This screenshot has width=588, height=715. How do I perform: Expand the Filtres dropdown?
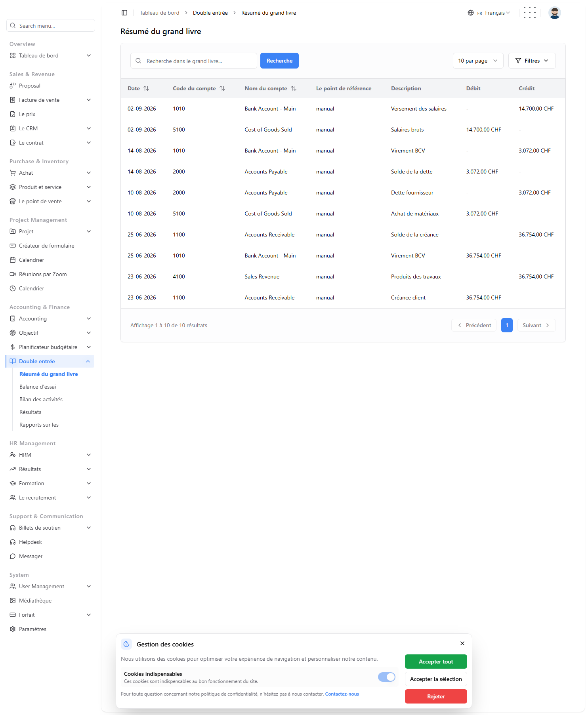pos(532,61)
